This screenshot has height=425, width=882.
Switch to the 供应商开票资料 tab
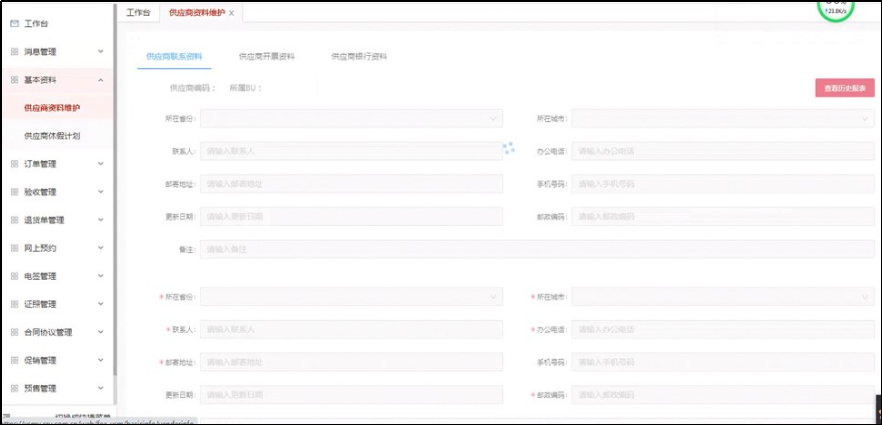tap(266, 57)
